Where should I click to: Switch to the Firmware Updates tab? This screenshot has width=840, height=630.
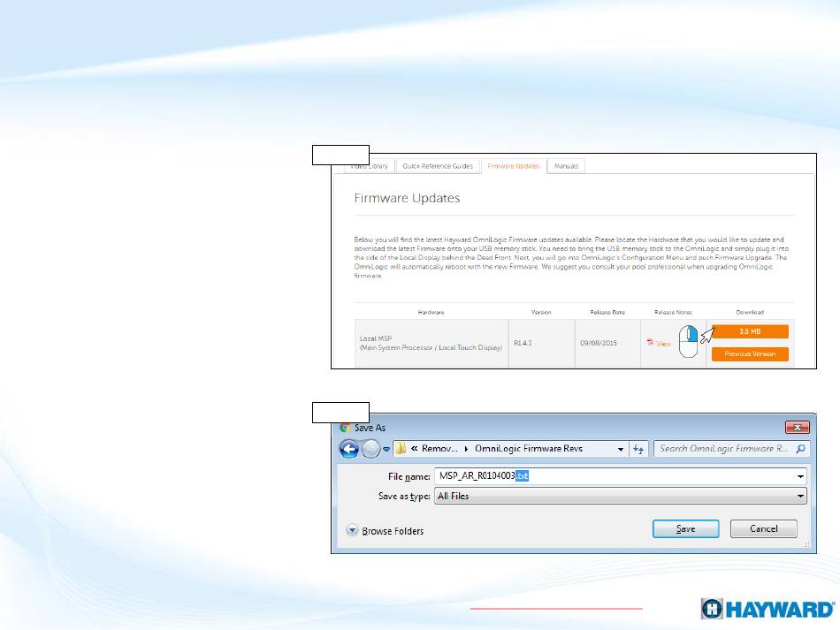click(x=513, y=166)
